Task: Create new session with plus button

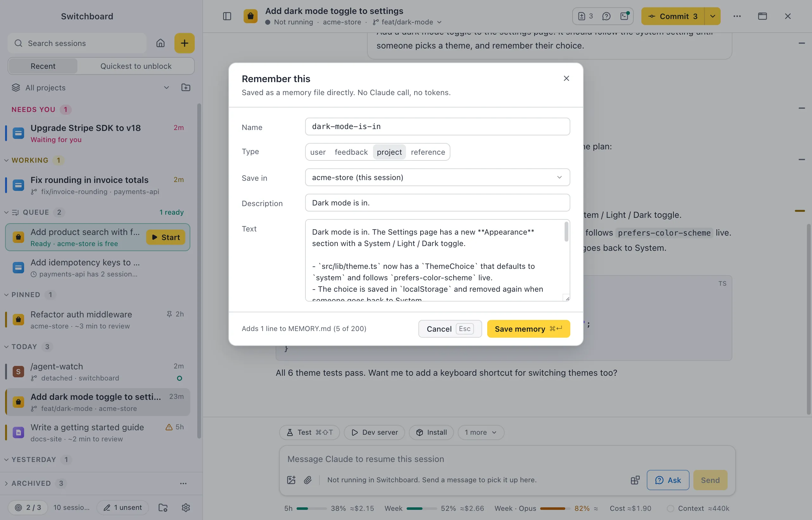Action: click(184, 43)
